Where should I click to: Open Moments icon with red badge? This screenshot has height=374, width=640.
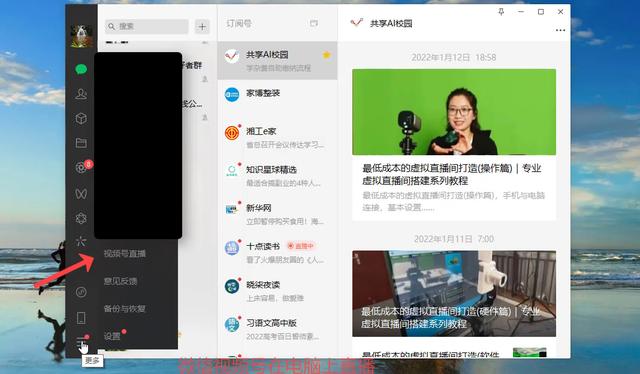tap(81, 167)
